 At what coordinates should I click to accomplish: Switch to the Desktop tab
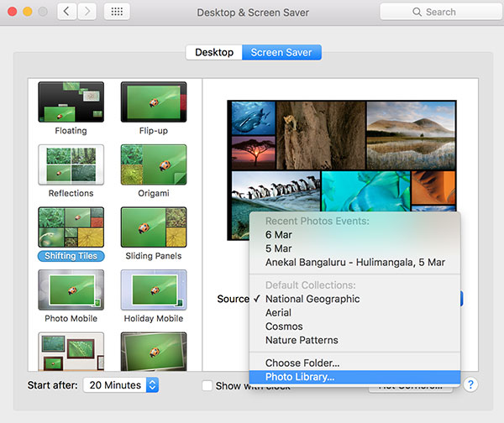click(x=214, y=52)
